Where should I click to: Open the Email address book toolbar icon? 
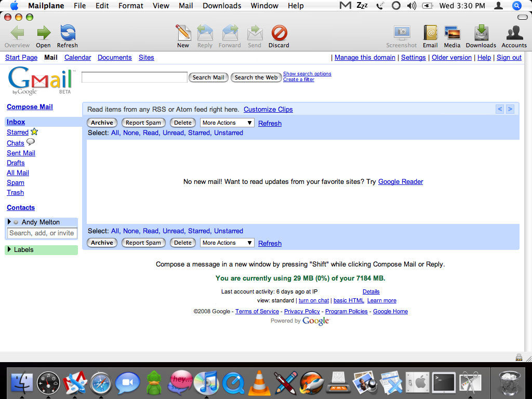[x=430, y=33]
